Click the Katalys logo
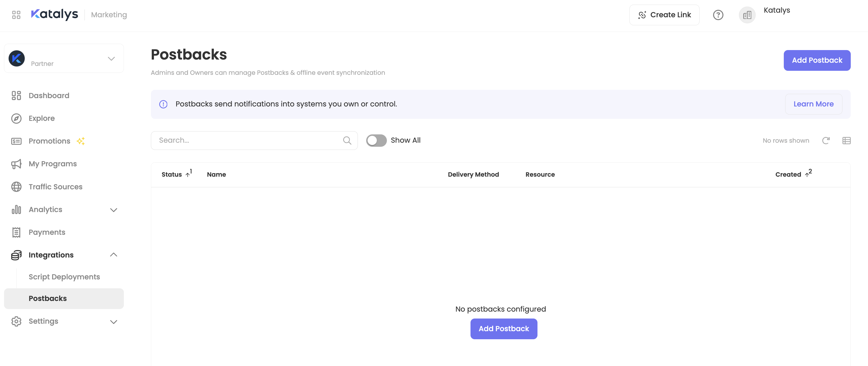Screen dimensions: 868x366 pyautogui.click(x=54, y=14)
